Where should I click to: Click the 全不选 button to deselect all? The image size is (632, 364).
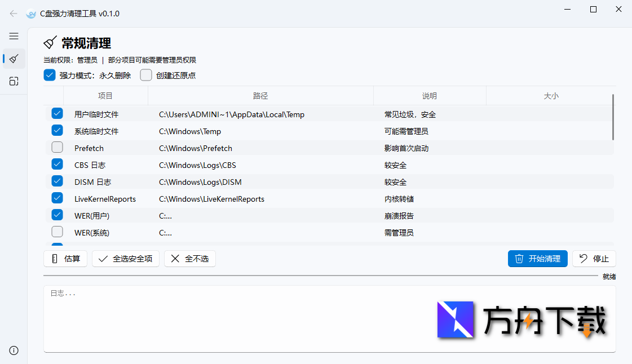(190, 259)
